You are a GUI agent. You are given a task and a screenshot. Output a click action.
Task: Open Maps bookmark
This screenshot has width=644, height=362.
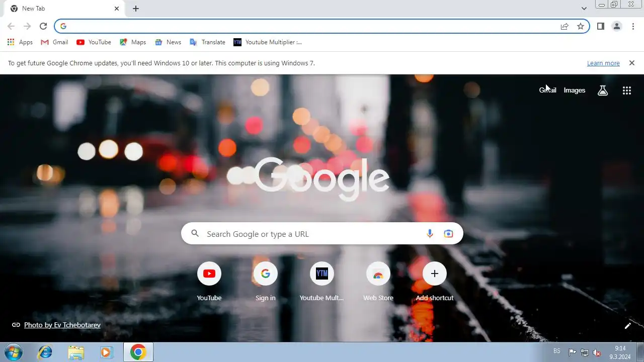[133, 42]
